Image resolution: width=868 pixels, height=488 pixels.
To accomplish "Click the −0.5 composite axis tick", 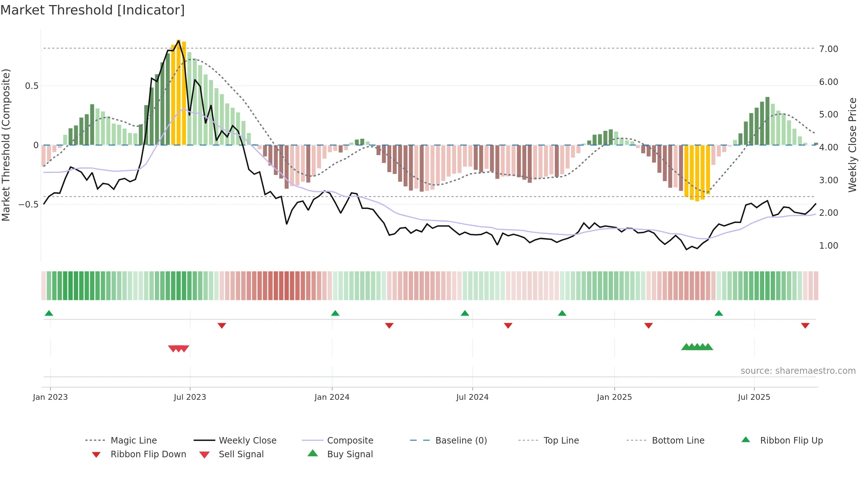I will 28,204.
